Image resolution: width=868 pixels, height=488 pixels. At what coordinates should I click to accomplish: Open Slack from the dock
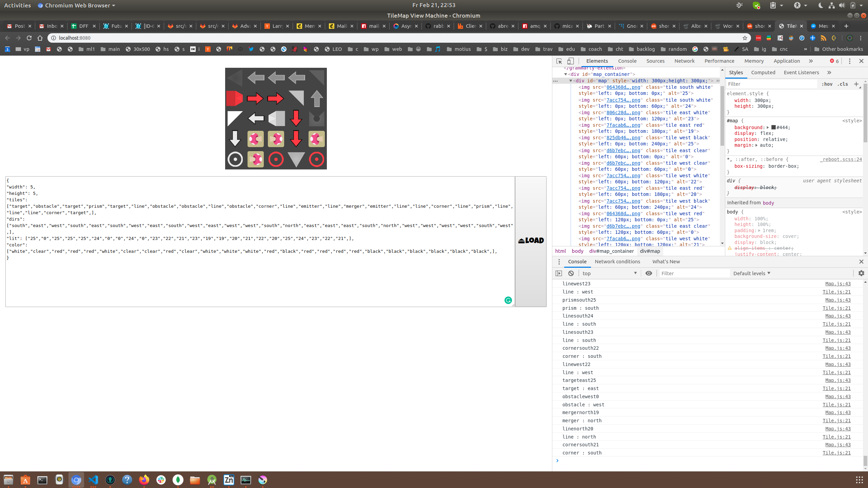[161, 480]
